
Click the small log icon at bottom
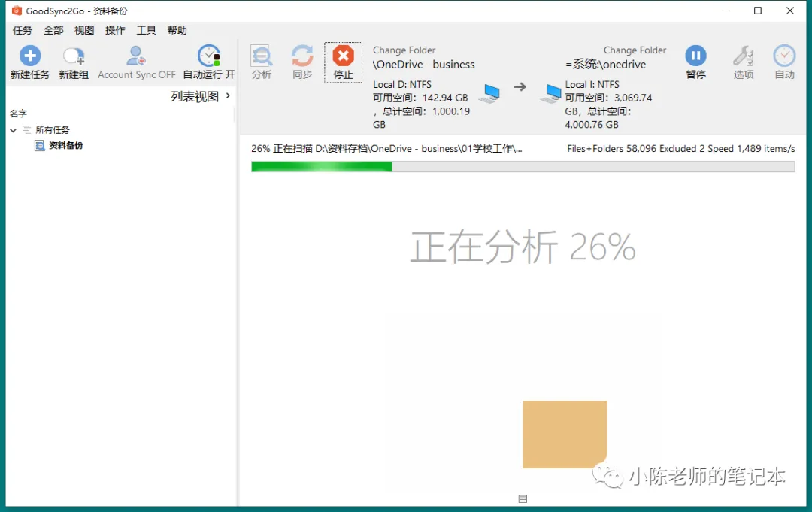523,498
